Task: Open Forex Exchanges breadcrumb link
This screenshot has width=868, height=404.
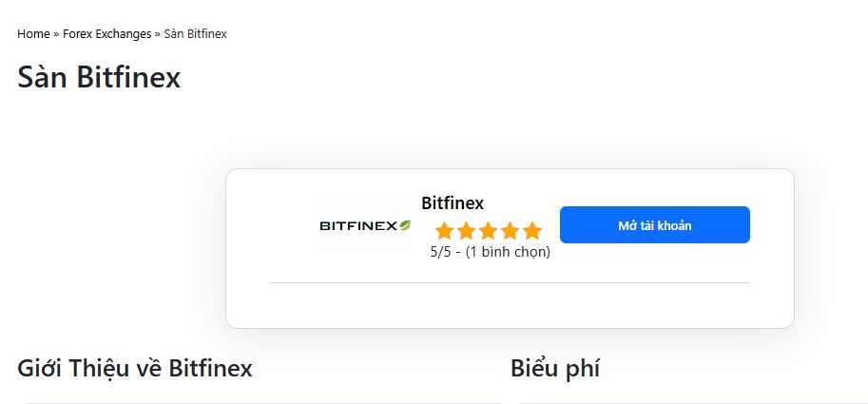Action: 106,34
